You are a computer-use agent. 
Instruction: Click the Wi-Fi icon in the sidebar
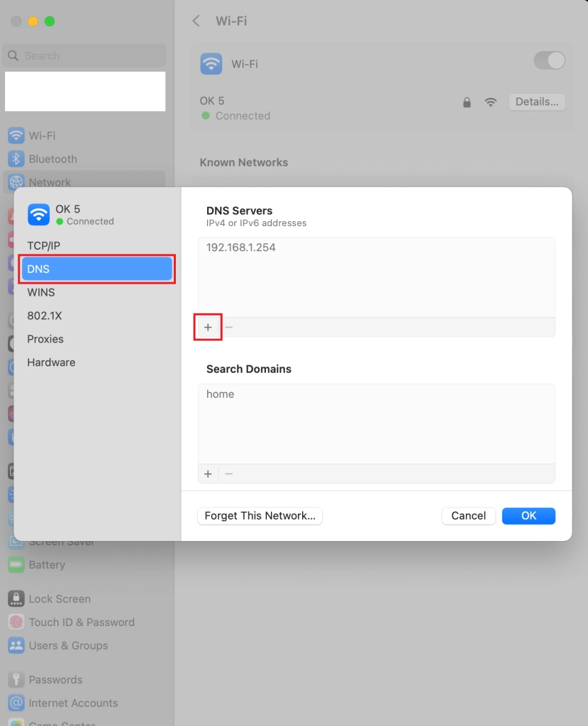16,135
